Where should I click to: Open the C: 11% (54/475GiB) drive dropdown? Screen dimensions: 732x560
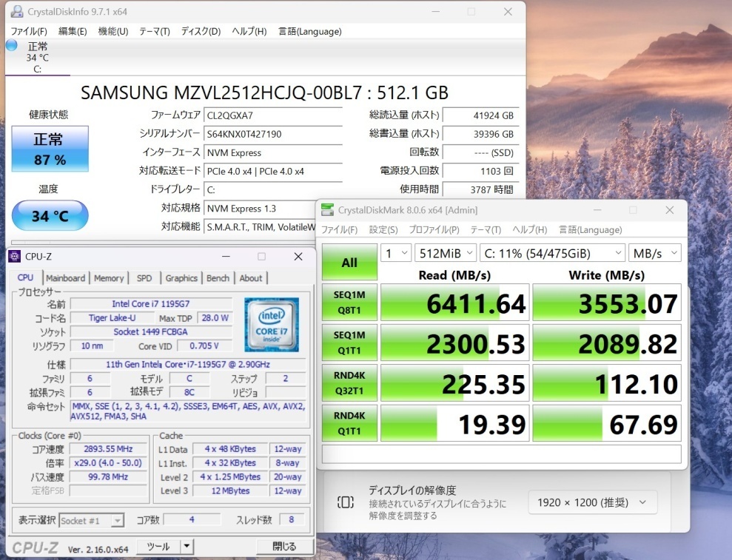click(x=552, y=254)
